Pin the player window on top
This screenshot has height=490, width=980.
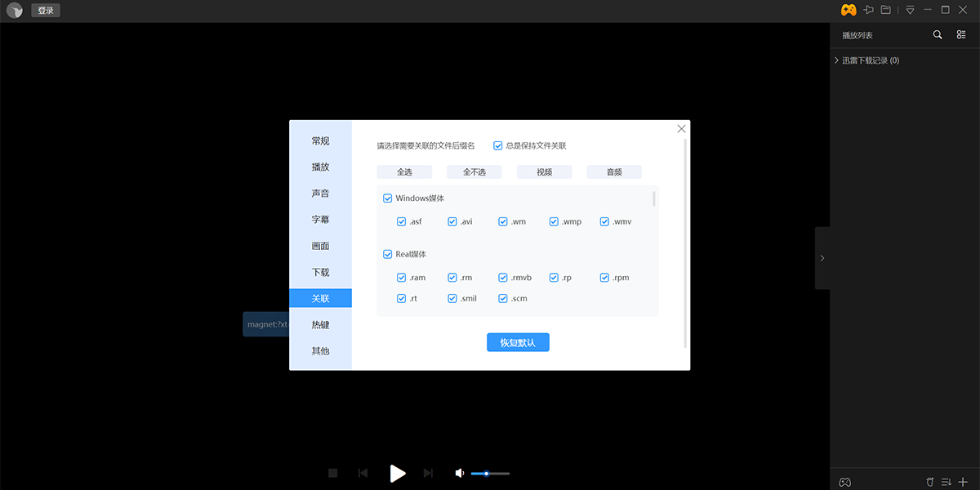(x=869, y=10)
